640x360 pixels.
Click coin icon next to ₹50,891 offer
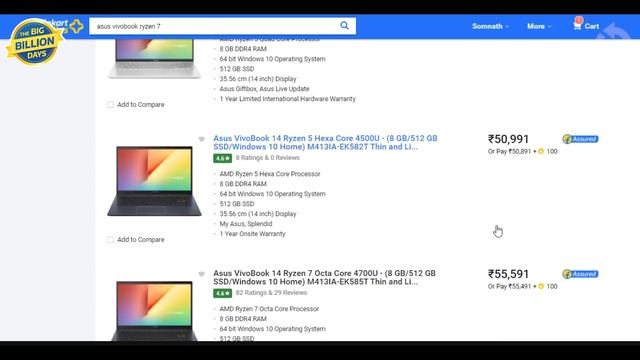pyautogui.click(x=541, y=151)
